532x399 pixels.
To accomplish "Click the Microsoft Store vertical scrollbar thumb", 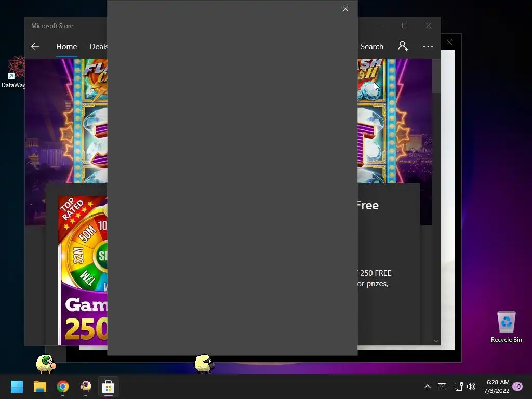I will (x=436, y=75).
